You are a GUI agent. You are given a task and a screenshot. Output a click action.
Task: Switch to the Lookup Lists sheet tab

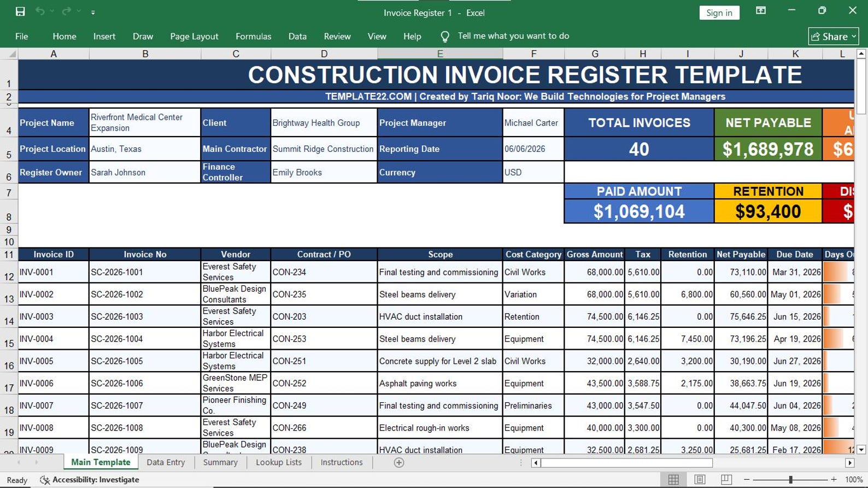279,462
